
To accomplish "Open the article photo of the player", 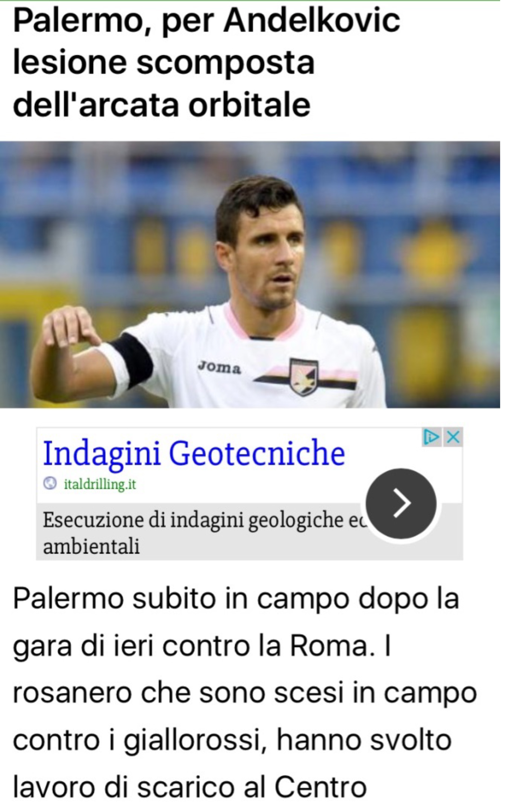I will 250,274.
